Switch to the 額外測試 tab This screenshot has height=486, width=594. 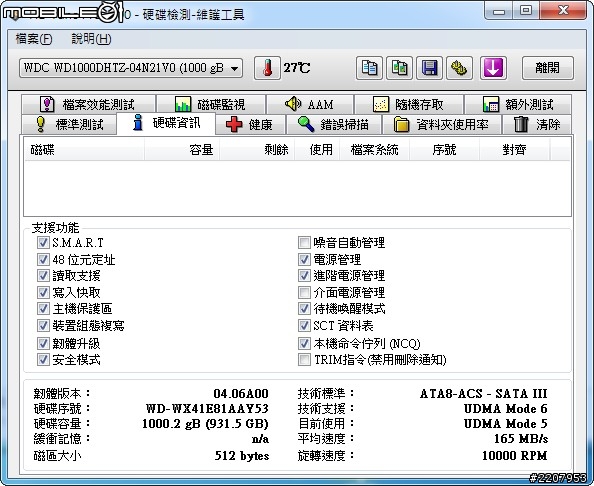pyautogui.click(x=518, y=104)
